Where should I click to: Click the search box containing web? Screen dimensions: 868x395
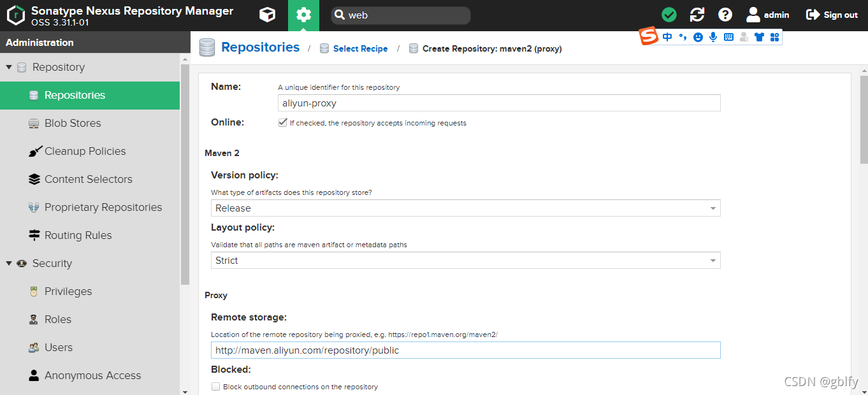(x=400, y=15)
